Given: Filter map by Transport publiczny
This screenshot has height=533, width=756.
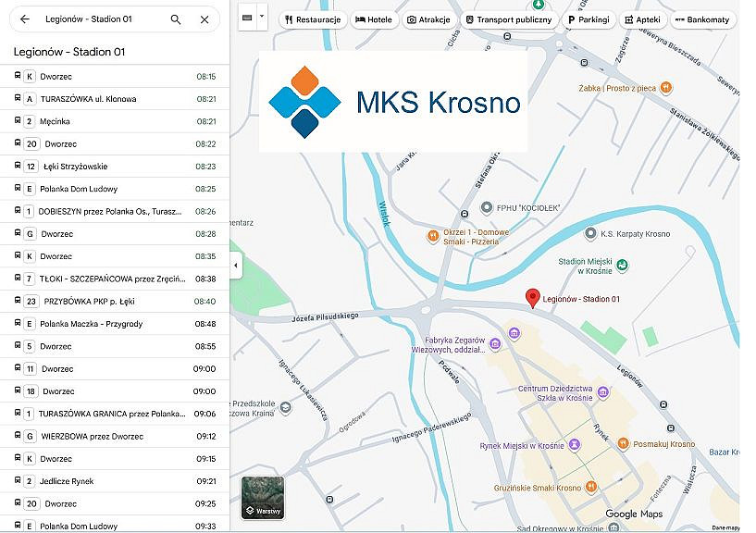Looking at the screenshot, I should (x=509, y=19).
